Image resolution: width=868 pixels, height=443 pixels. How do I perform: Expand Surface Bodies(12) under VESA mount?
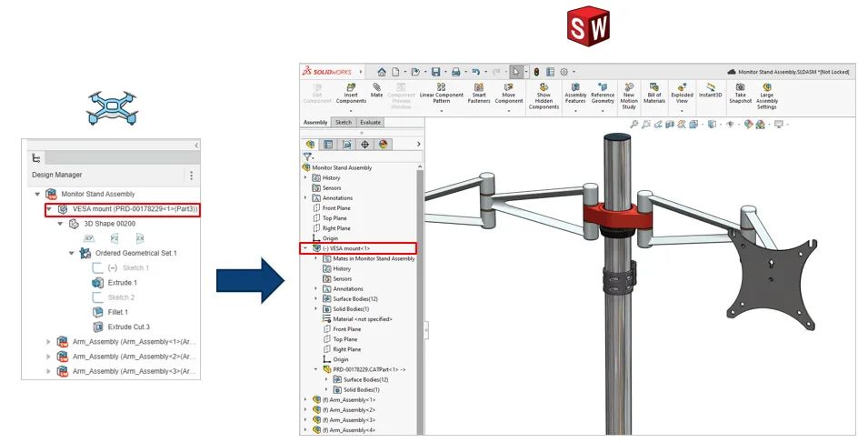316,299
